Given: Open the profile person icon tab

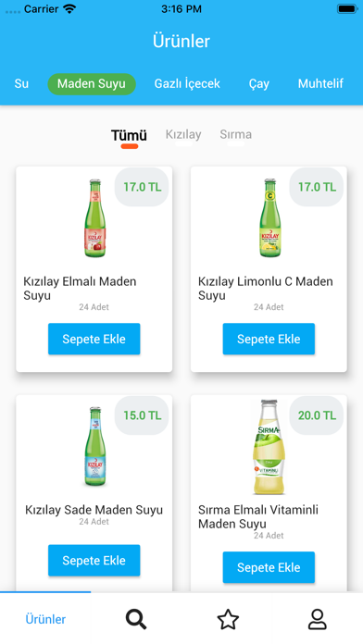Looking at the screenshot, I should click(x=318, y=619).
